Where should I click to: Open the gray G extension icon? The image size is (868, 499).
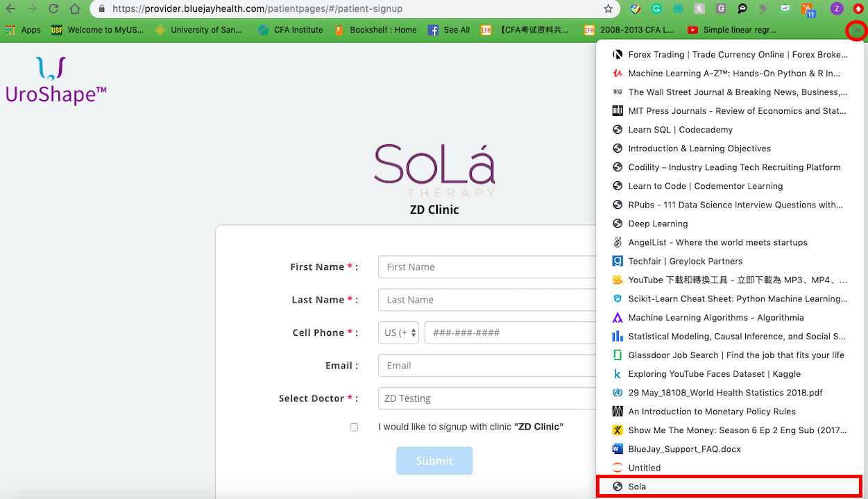[722, 9]
